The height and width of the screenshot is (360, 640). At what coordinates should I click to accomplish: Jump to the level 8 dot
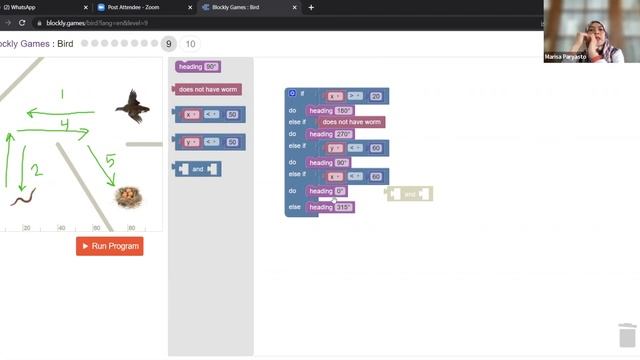click(154, 43)
